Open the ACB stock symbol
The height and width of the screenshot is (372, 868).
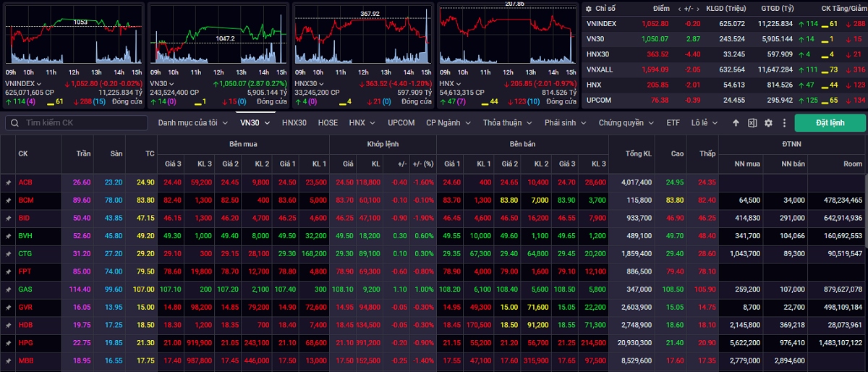[25, 182]
